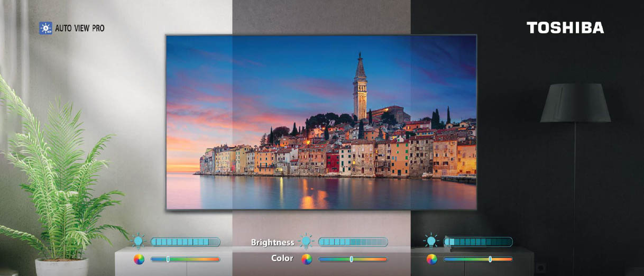Image resolution: width=644 pixels, height=276 pixels.
Task: Click the Color label
Action: (x=282, y=259)
